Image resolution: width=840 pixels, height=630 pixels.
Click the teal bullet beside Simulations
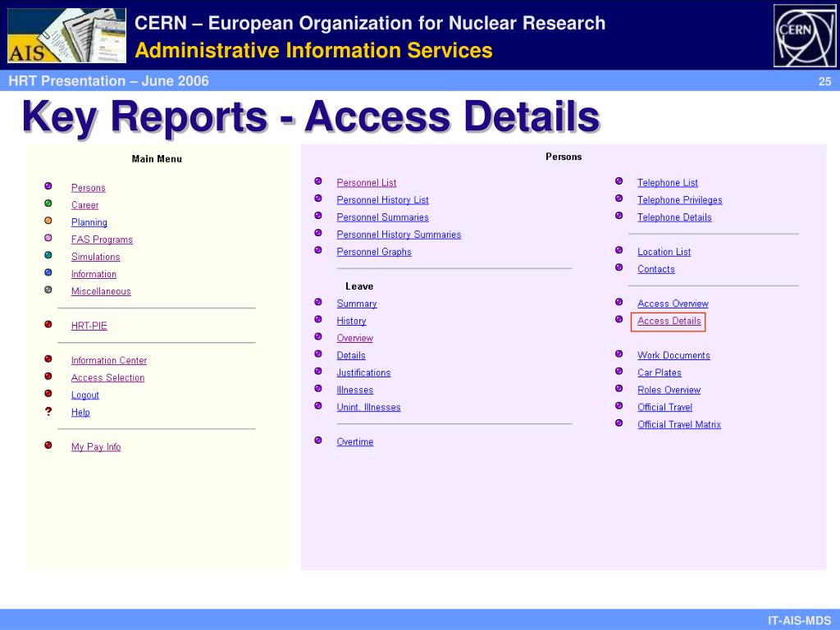pos(48,255)
